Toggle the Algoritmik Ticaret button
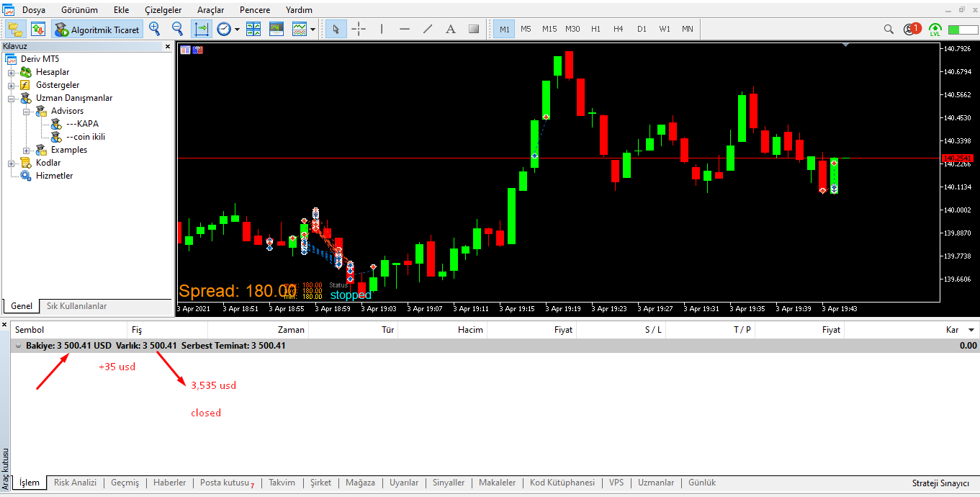This screenshot has width=980, height=497. coord(97,29)
